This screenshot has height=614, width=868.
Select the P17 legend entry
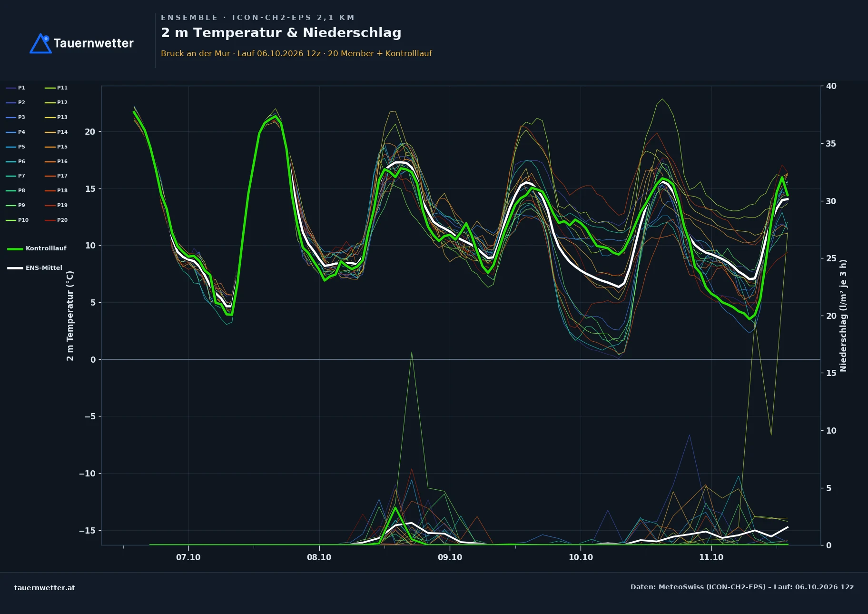click(x=56, y=176)
